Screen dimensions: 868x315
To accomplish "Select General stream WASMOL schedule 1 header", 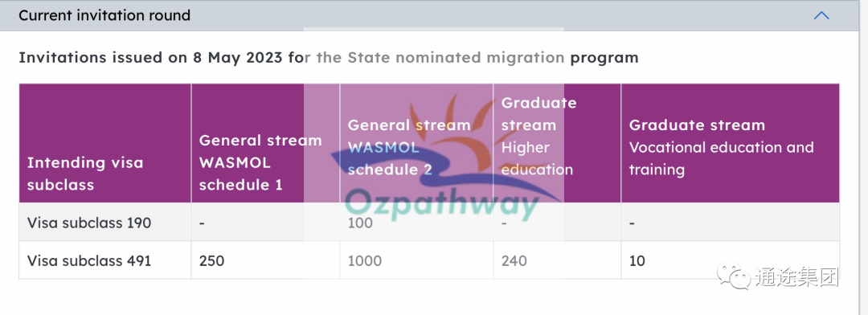I will coord(260,162).
